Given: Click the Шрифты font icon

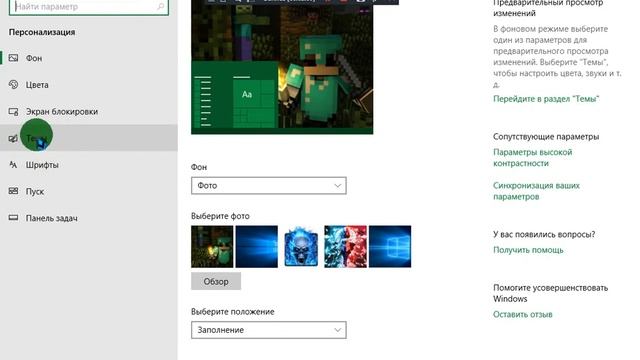Looking at the screenshot, I should pyautogui.click(x=13, y=165).
